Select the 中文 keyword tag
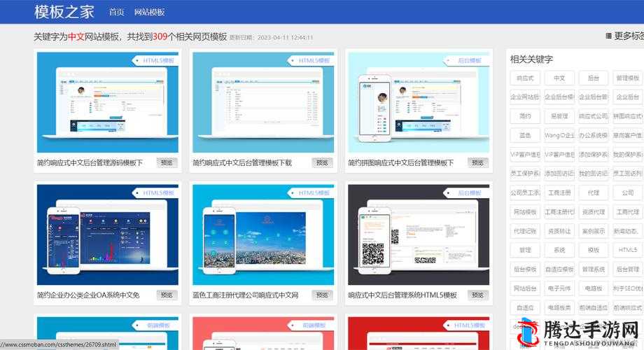 click(559, 78)
